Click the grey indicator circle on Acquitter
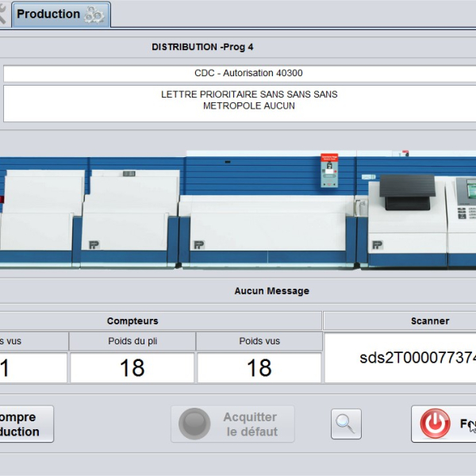The height and width of the screenshot is (476, 476). (x=194, y=424)
